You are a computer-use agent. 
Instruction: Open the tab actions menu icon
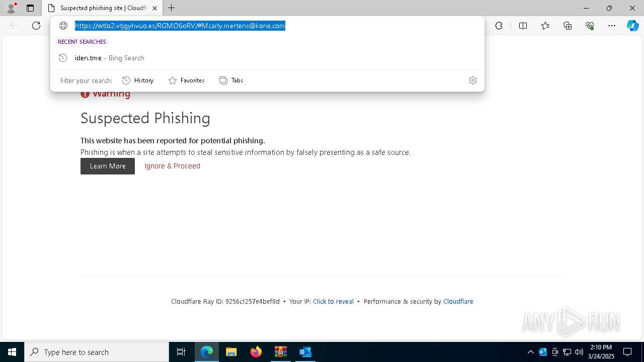tap(30, 8)
